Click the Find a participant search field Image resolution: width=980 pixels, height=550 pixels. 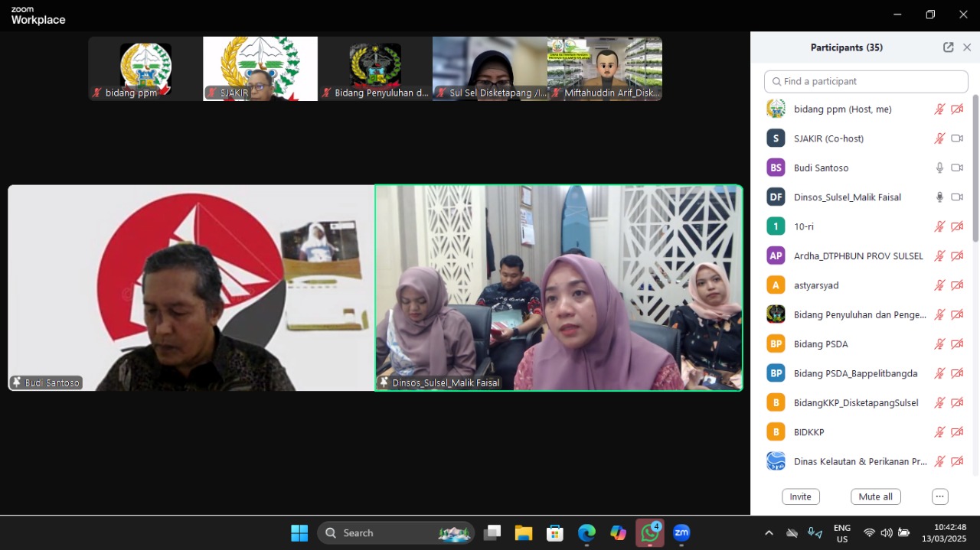(x=866, y=81)
